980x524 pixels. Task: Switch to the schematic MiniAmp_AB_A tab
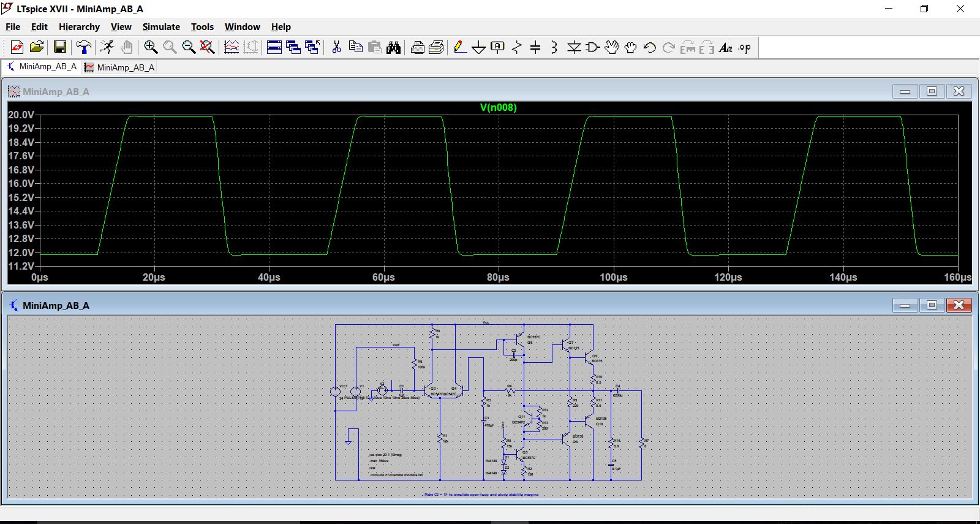tap(42, 67)
